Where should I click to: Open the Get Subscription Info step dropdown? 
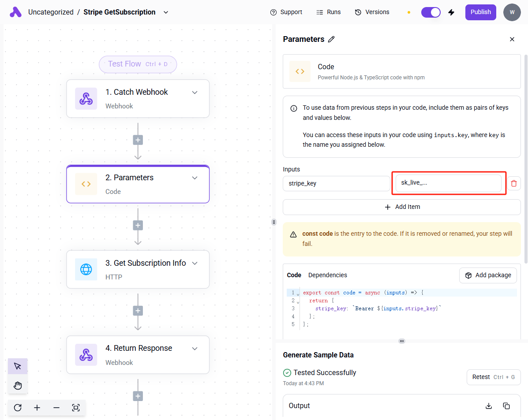pos(195,263)
